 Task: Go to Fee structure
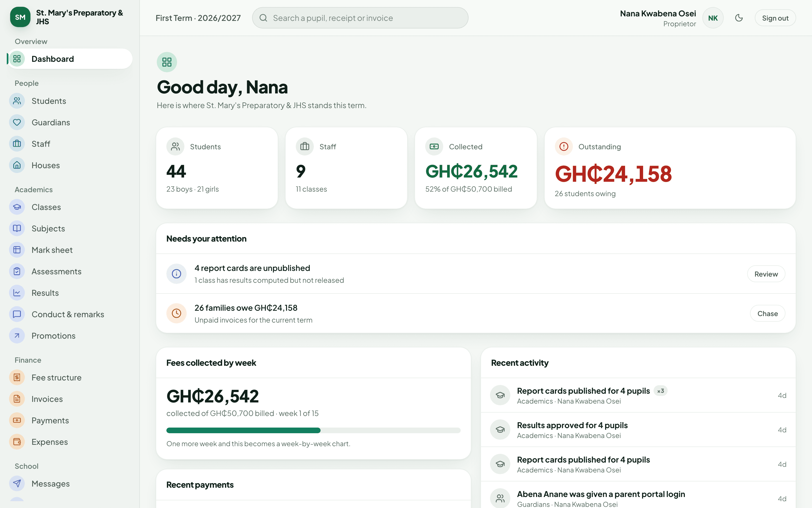click(x=70, y=378)
